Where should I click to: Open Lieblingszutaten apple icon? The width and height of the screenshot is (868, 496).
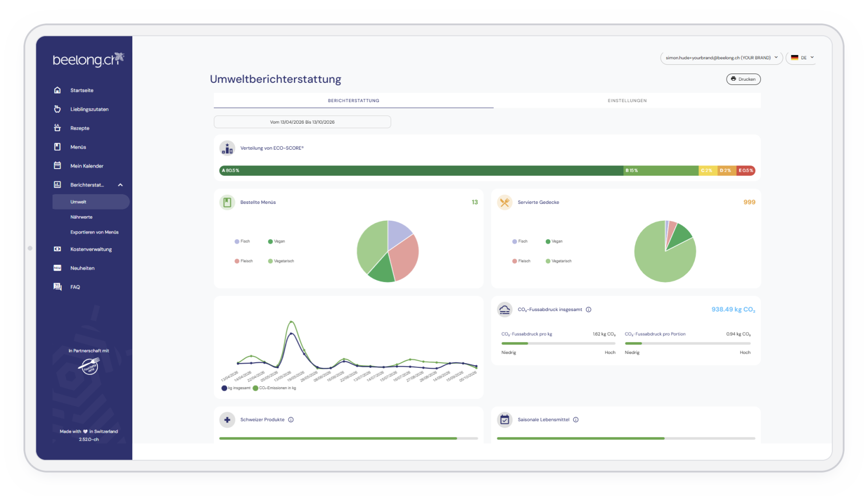(57, 109)
